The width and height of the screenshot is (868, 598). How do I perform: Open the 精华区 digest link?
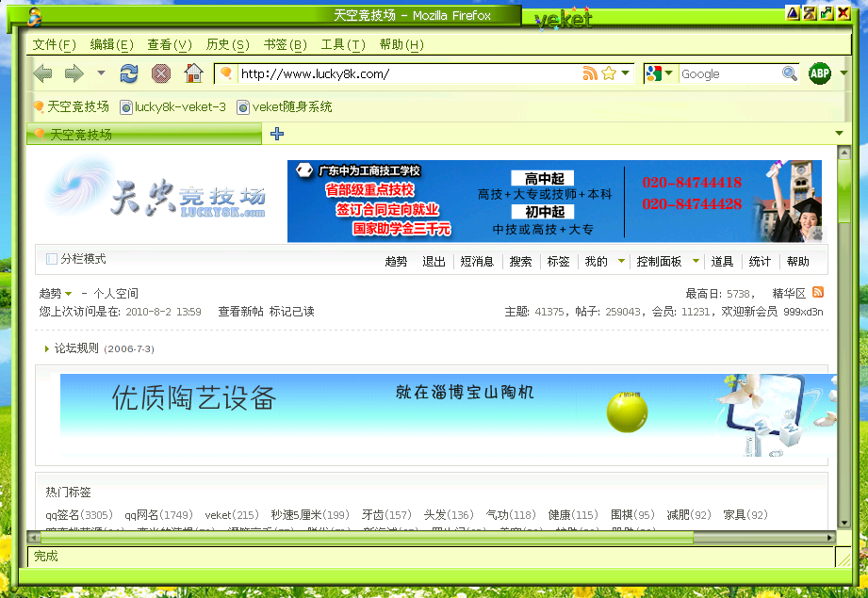789,294
